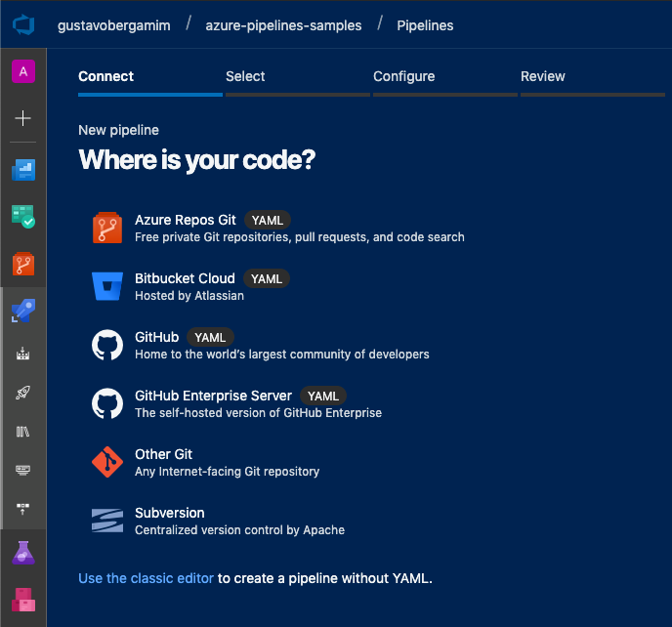Click YAML badge next to GitHub Enterprise Server

tap(323, 396)
